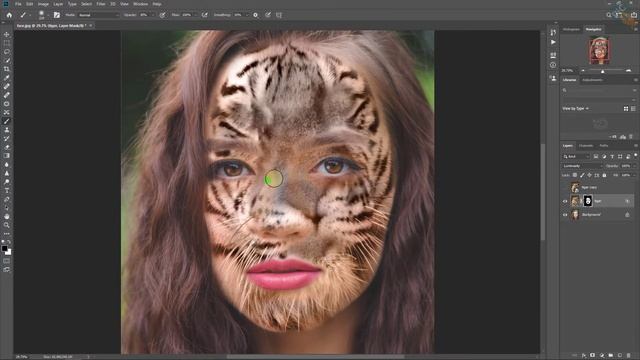Hide the Background layer
This screenshot has width=640, height=360.
[565, 215]
